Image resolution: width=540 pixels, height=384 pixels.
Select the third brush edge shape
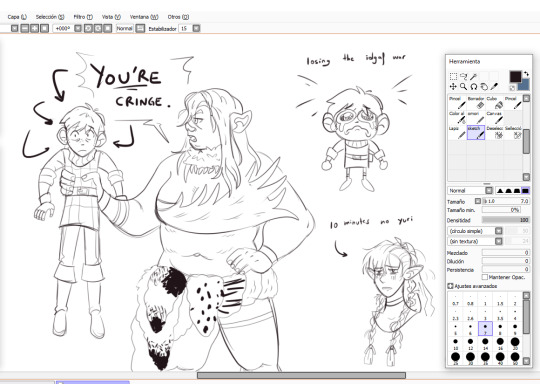(x=517, y=190)
